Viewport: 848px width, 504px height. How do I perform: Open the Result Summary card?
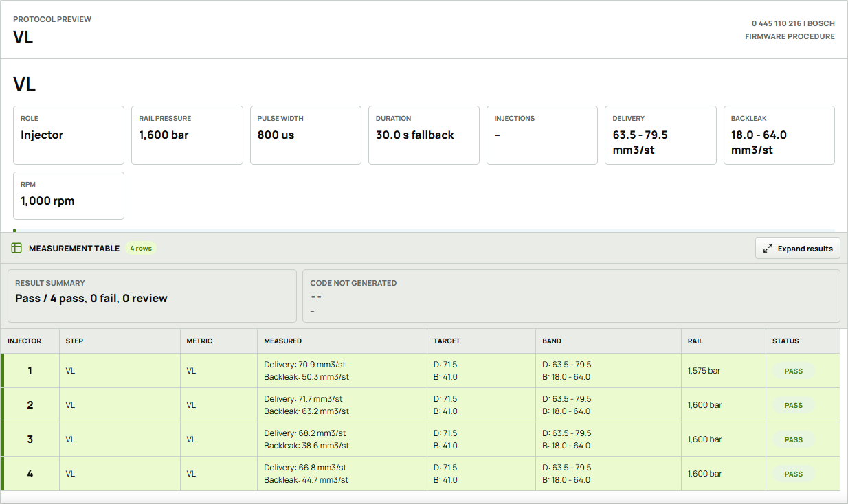pyautogui.click(x=152, y=296)
